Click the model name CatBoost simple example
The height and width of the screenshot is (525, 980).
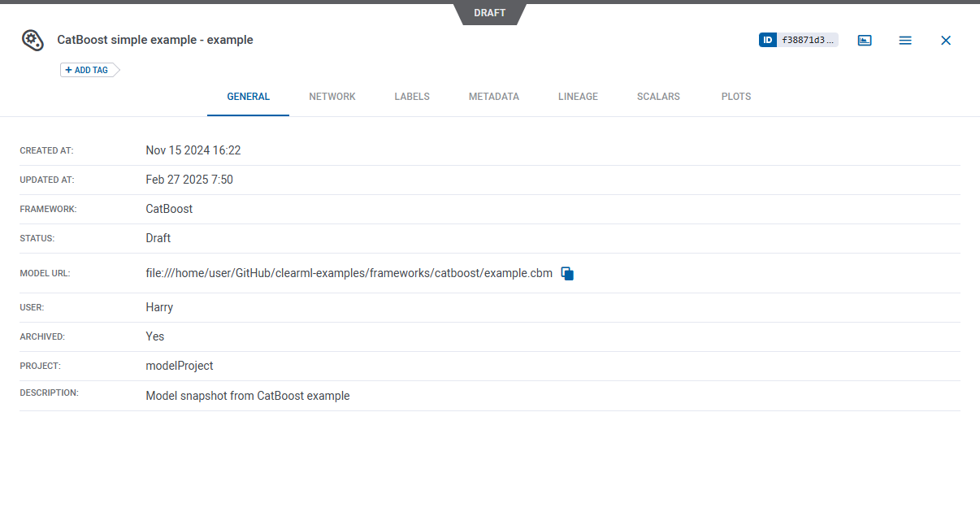click(x=155, y=40)
